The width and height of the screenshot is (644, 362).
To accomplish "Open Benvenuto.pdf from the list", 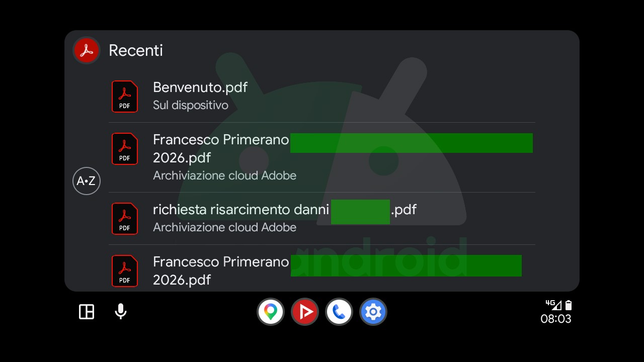I will point(322,97).
